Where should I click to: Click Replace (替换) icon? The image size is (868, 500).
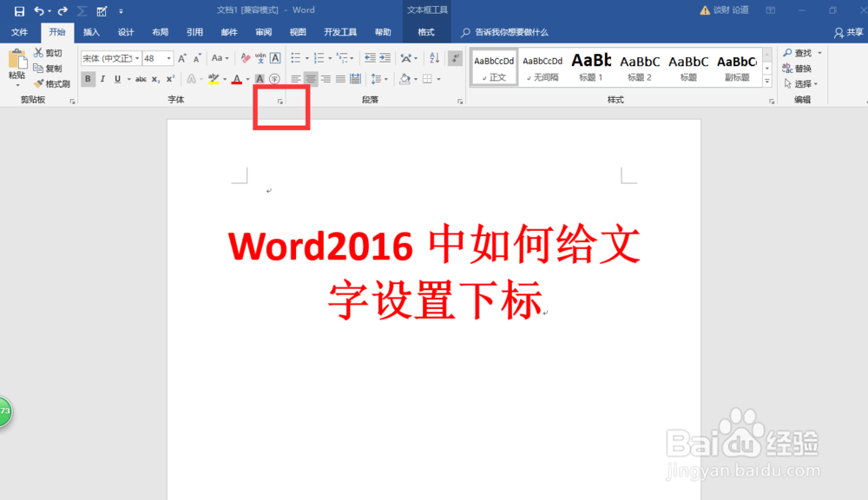[787, 68]
